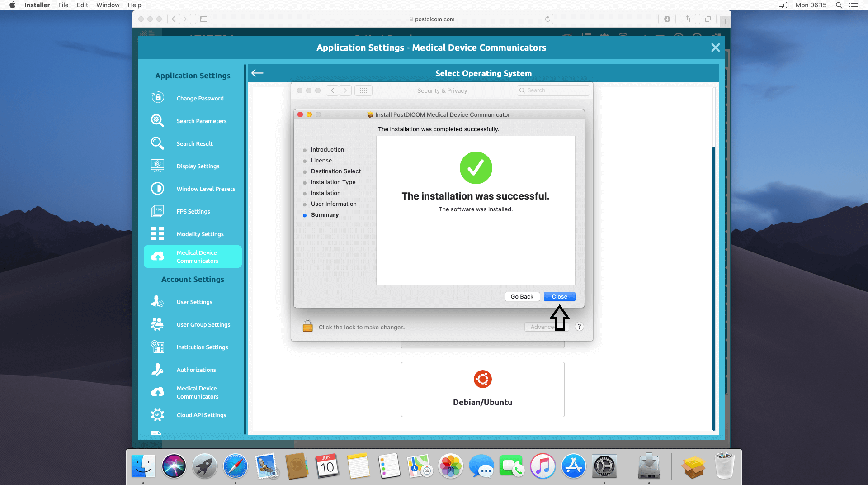Click the lock to make changes
Screen dimensions: 868x485
click(x=307, y=326)
